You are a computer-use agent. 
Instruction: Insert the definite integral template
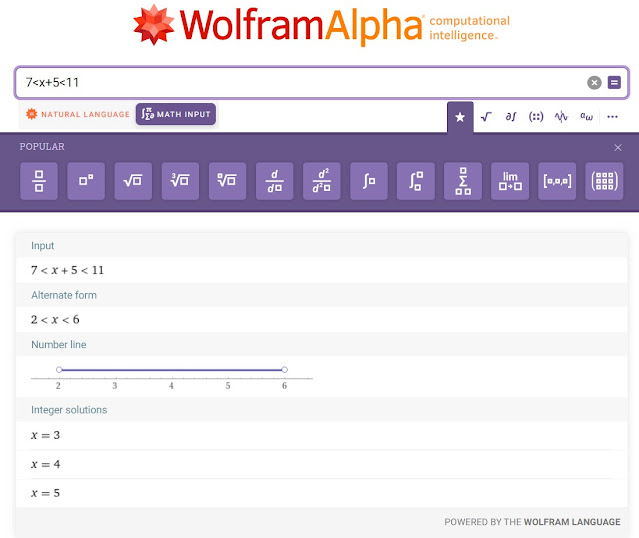pos(416,181)
